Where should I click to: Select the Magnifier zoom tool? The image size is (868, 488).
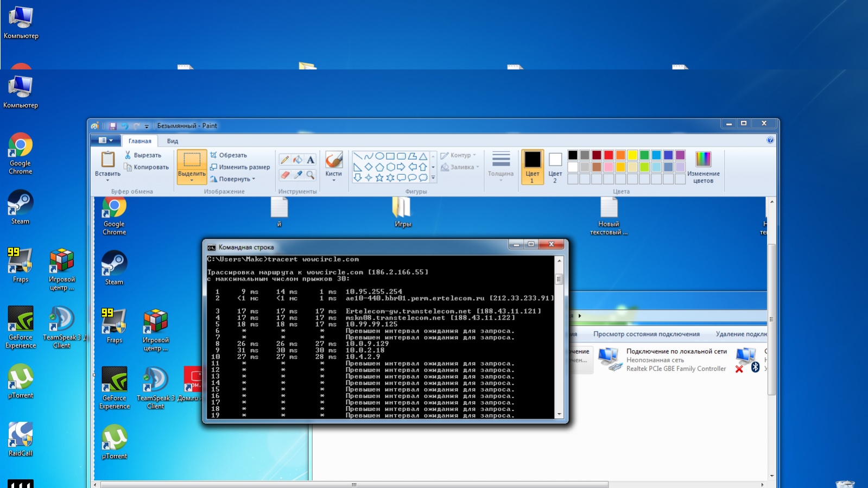point(311,175)
